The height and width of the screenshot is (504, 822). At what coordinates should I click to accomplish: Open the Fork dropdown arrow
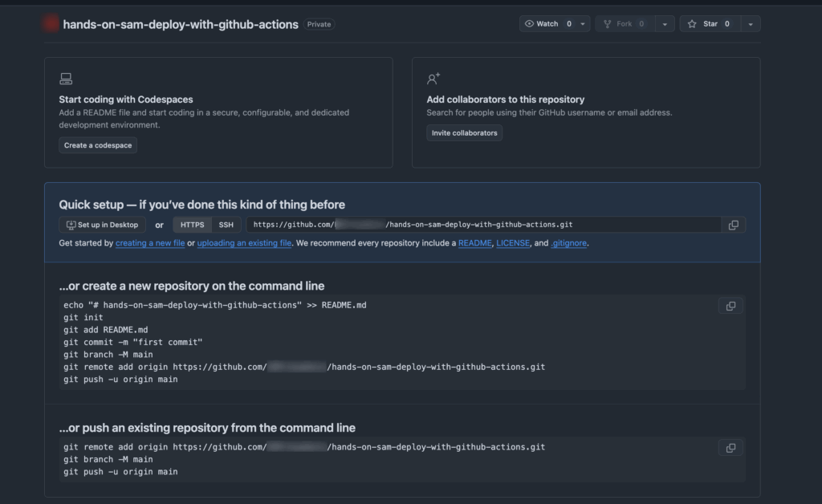(x=665, y=24)
